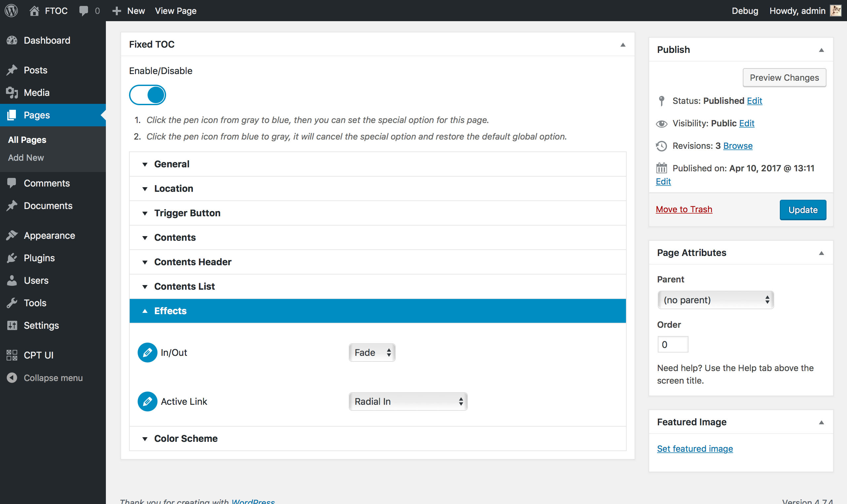Open the Dashboard from the sidebar
Viewport: 847px width, 504px height.
47,40
